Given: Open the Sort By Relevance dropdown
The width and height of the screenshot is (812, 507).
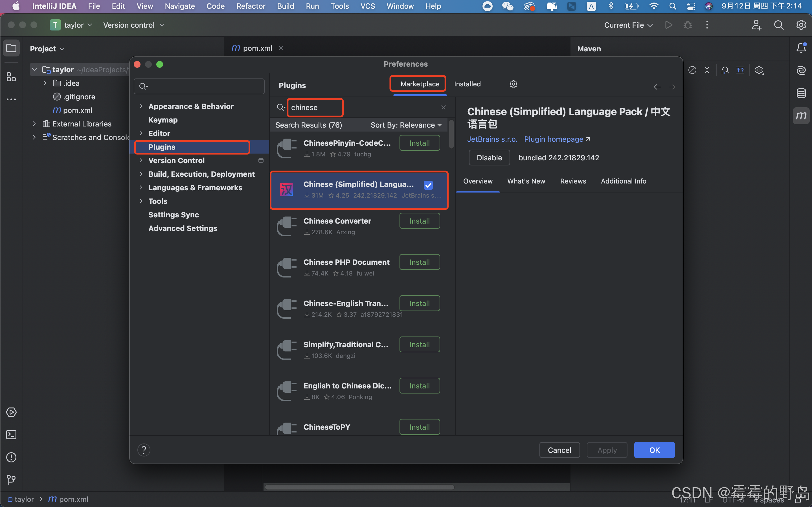Looking at the screenshot, I should [x=406, y=125].
